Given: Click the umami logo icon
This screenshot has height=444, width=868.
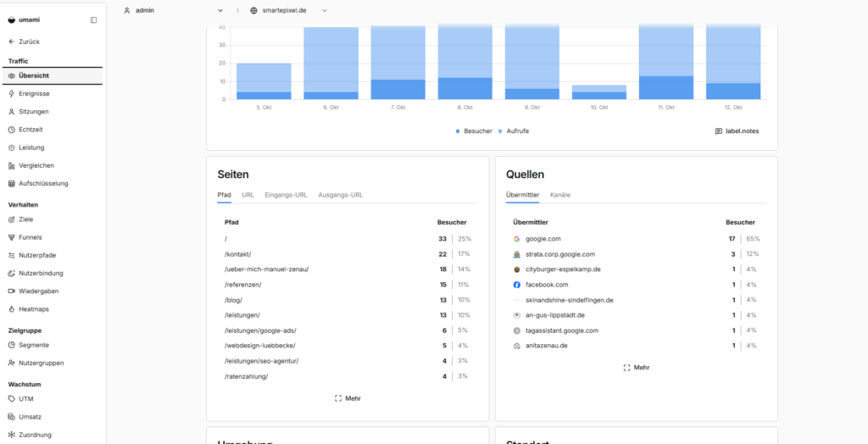Looking at the screenshot, I should (x=12, y=20).
